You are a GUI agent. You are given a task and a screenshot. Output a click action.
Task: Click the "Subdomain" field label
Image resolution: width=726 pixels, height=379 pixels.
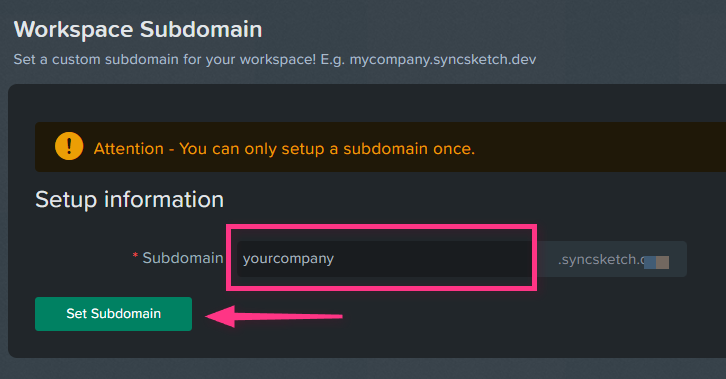pos(183,258)
